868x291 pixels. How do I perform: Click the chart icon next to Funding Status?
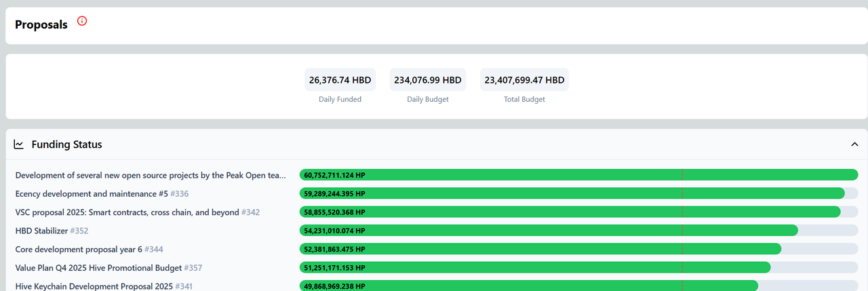[19, 144]
